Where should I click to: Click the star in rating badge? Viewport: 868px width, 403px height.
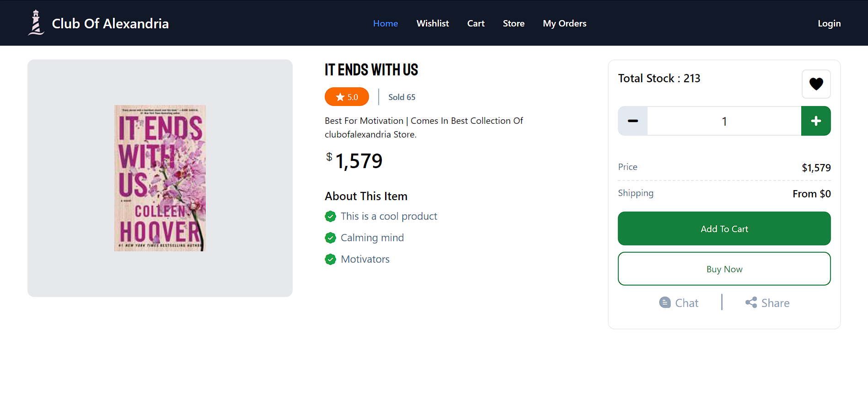(340, 97)
